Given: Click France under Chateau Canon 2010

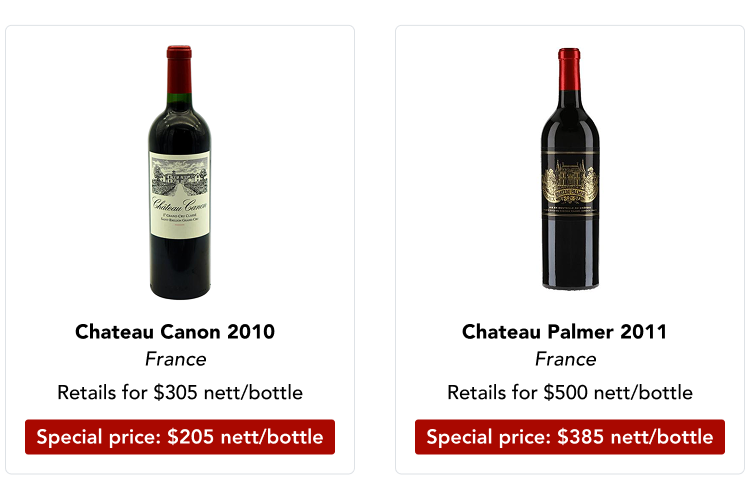Looking at the screenshot, I should pos(175,359).
